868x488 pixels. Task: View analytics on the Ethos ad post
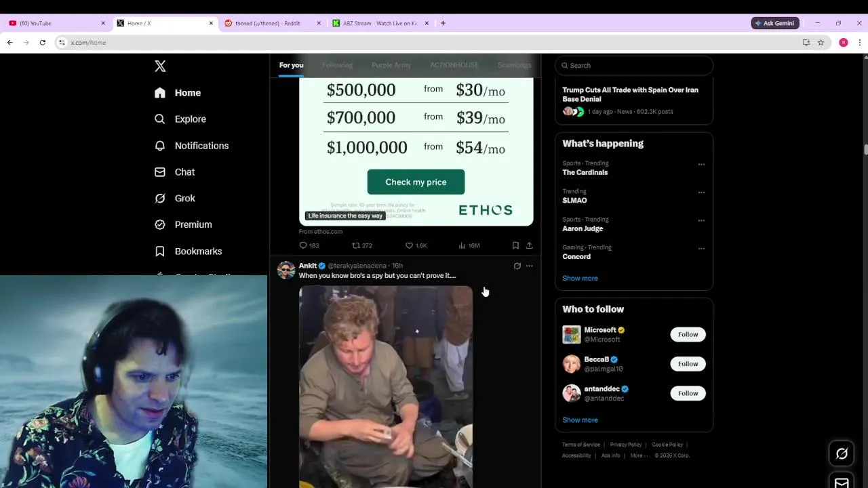coord(469,245)
